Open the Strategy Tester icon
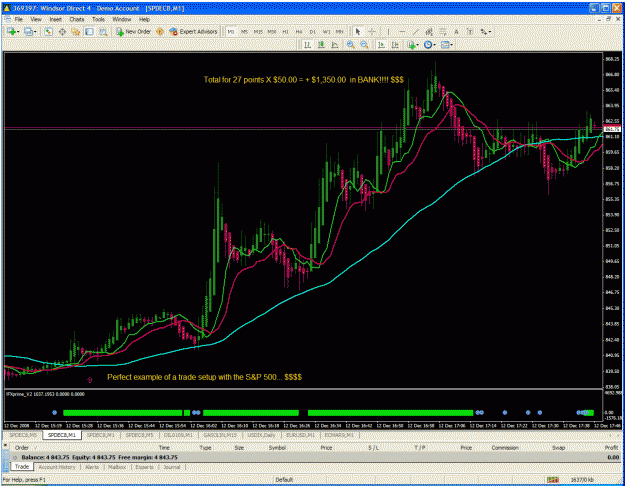This screenshot has height=486, width=625. (x=103, y=31)
